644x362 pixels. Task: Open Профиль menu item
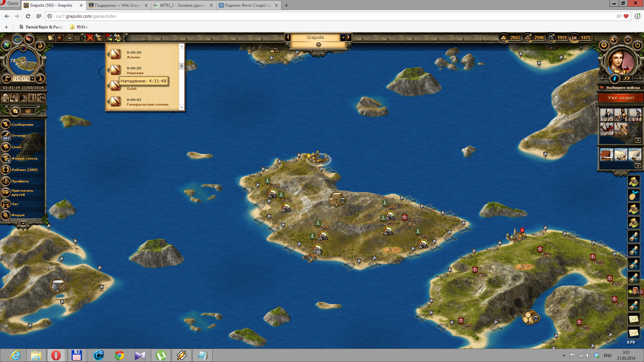tap(20, 181)
